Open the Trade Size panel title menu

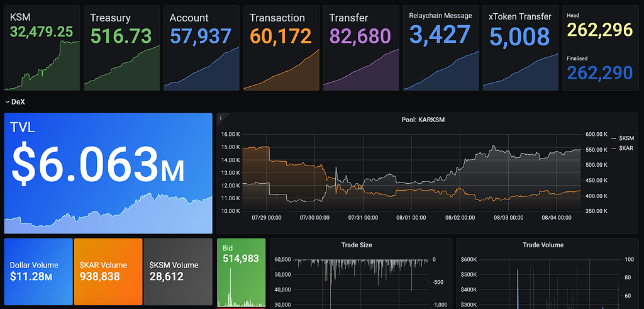coord(357,245)
